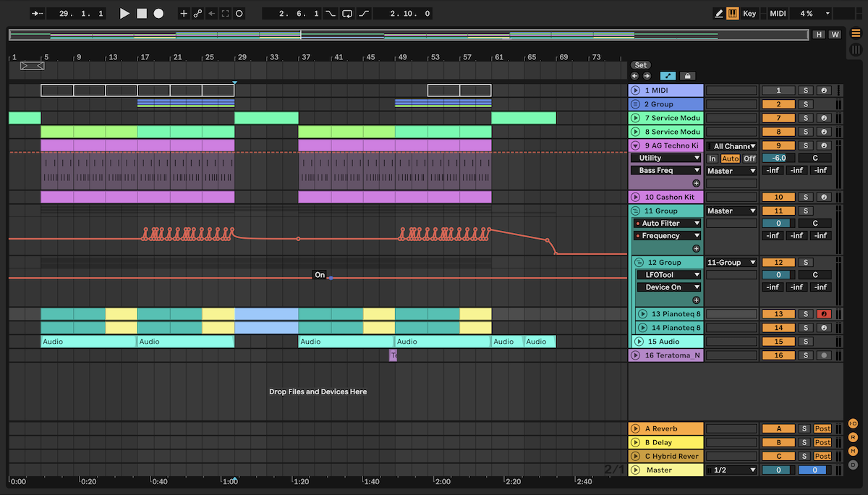Click 12 Group volume slider
The width and height of the screenshot is (868, 495).
point(778,275)
